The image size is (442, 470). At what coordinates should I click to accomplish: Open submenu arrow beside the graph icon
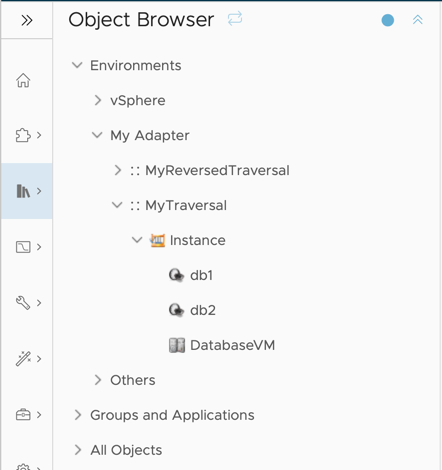tap(39, 247)
